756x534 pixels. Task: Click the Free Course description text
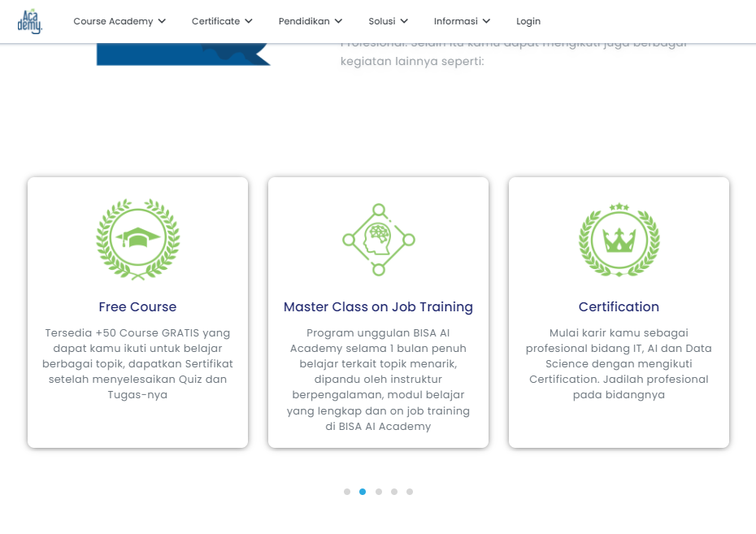pos(137,363)
